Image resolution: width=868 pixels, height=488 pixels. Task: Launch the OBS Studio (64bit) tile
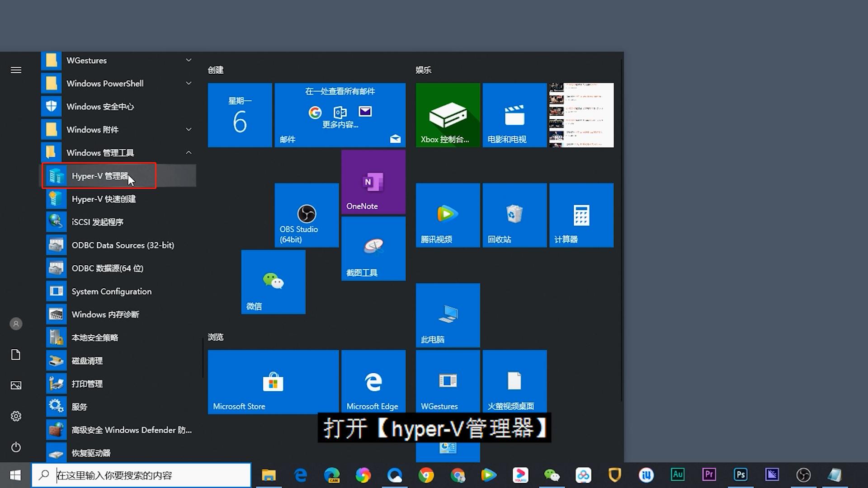tap(306, 215)
